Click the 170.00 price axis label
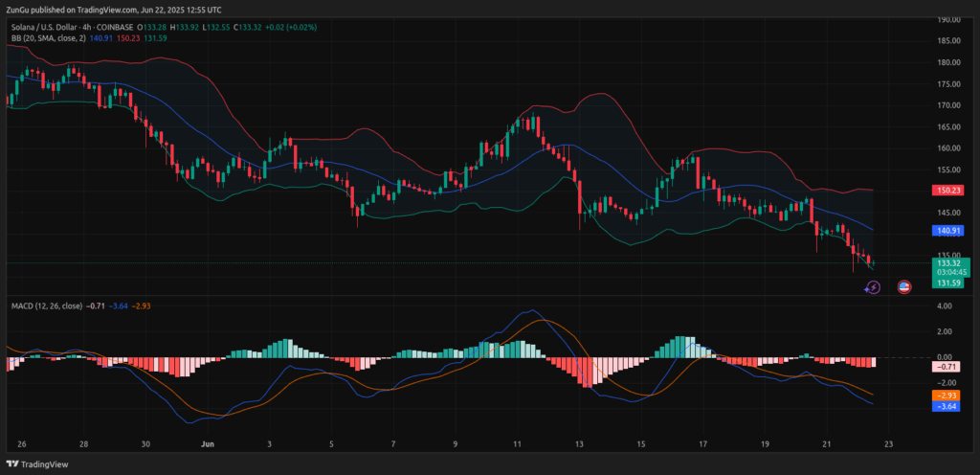The image size is (980, 475). (949, 105)
